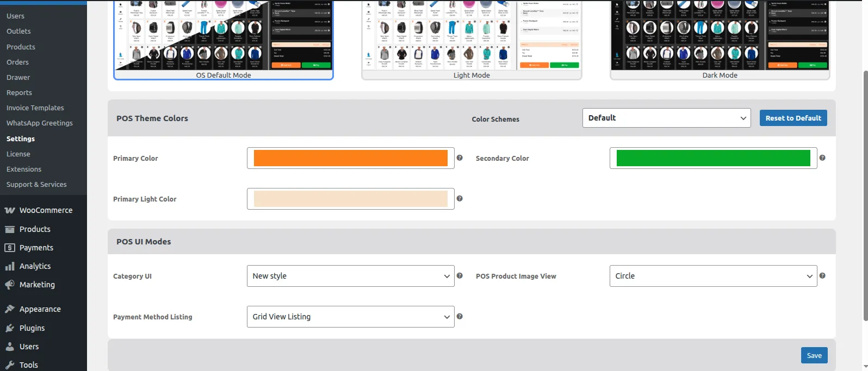Go to WhatsApp Greetings menu item
Screen dimensions: 868x371
click(40, 123)
